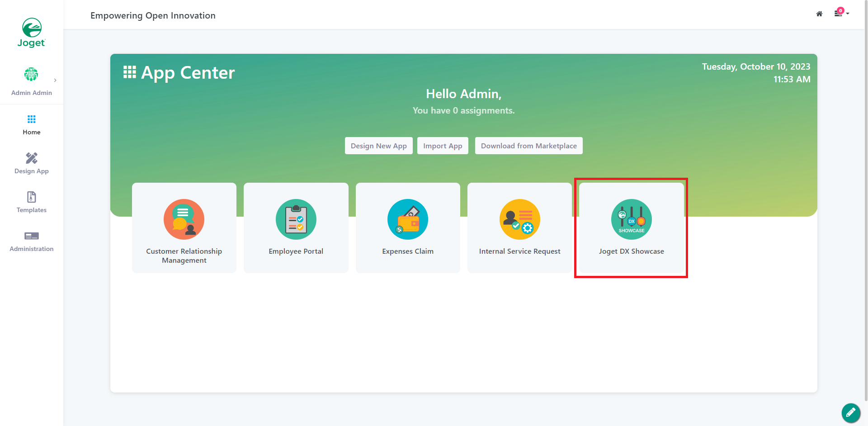The height and width of the screenshot is (426, 868).
Task: Click the Import App button
Action: coord(443,146)
